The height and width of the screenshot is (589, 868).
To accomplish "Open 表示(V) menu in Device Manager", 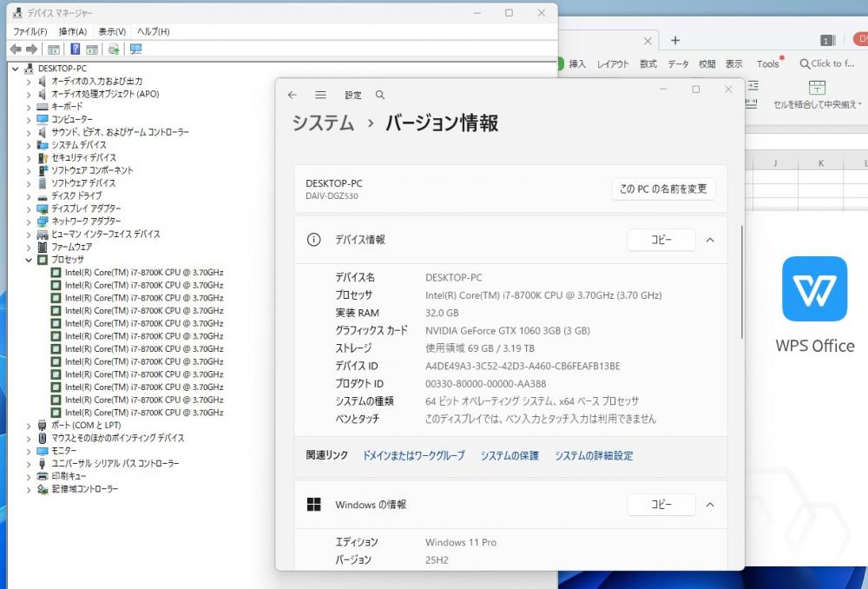I will coord(112,31).
